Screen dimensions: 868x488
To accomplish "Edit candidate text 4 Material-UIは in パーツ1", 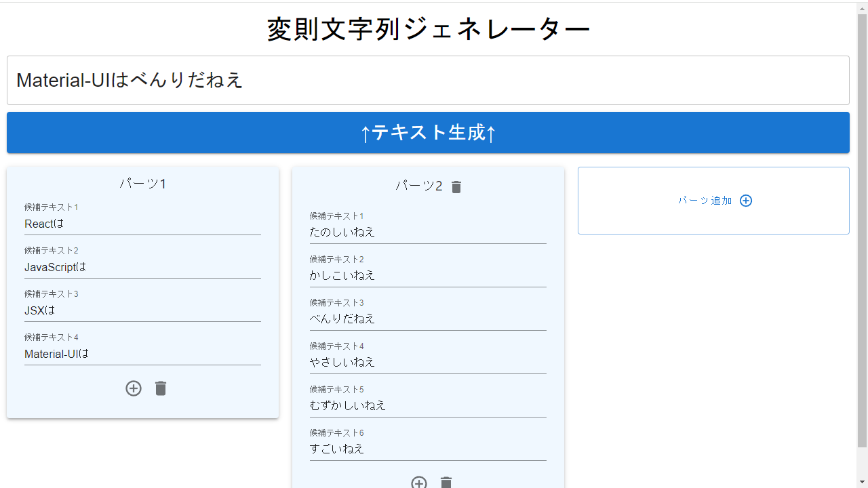I will coord(142,354).
